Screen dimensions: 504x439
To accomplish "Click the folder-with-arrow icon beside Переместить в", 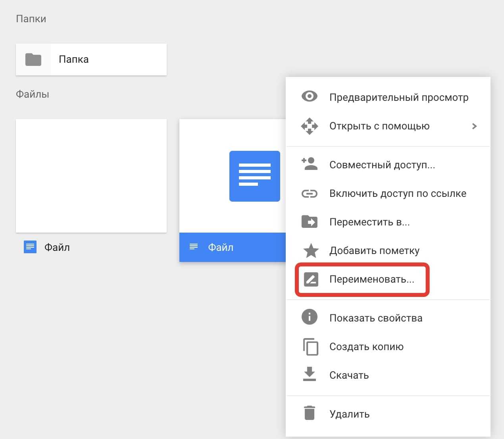I will pyautogui.click(x=310, y=221).
